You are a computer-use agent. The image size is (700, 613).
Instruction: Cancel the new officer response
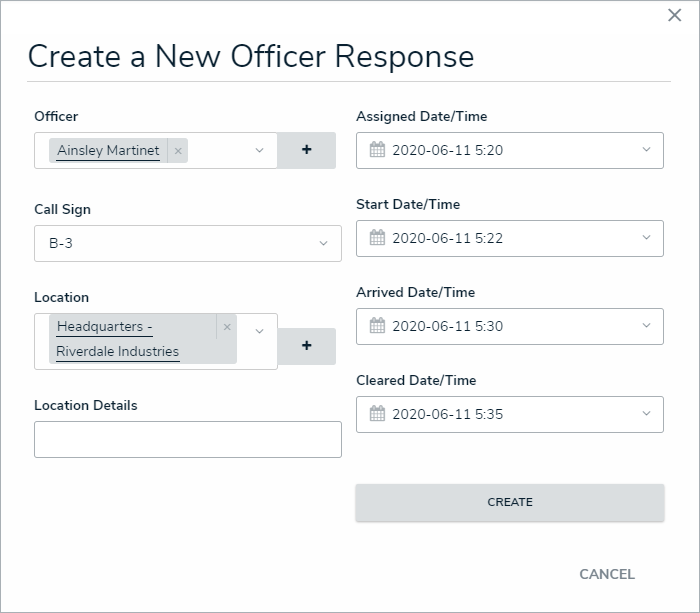(607, 574)
